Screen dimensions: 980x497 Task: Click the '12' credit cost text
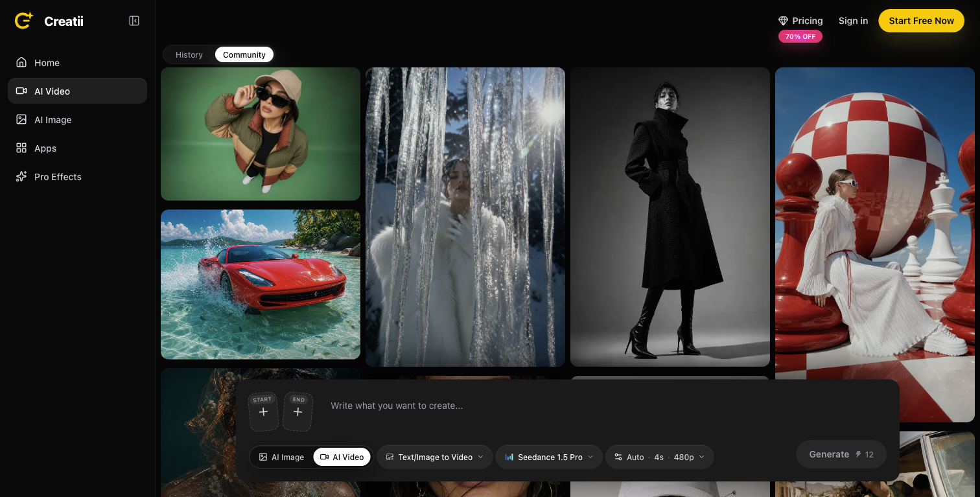coord(869,454)
